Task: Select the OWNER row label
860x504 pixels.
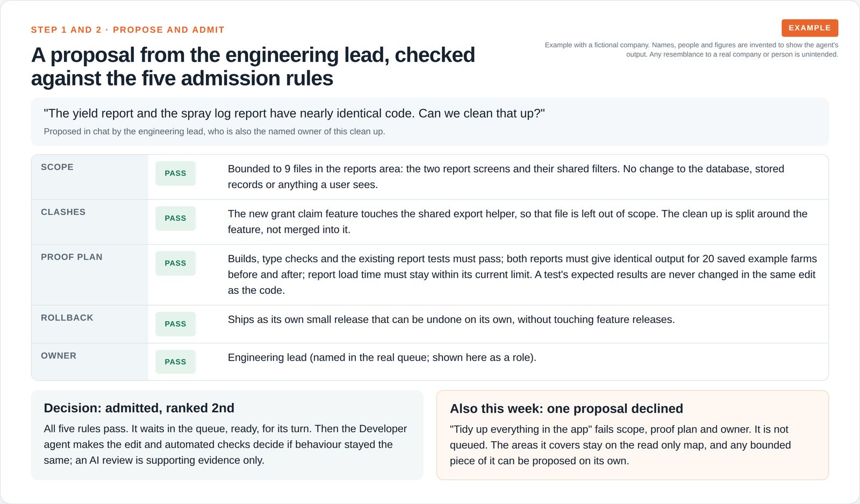Action: tap(59, 356)
